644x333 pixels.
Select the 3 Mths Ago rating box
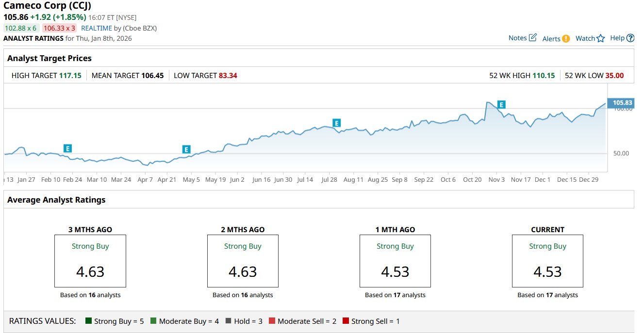[90, 261]
